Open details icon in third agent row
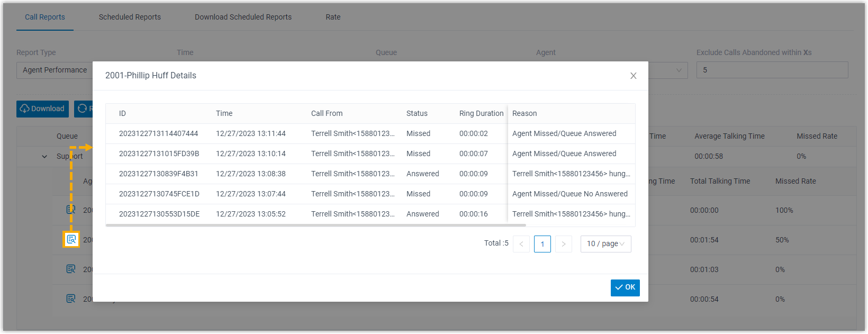868x334 pixels. (70, 269)
